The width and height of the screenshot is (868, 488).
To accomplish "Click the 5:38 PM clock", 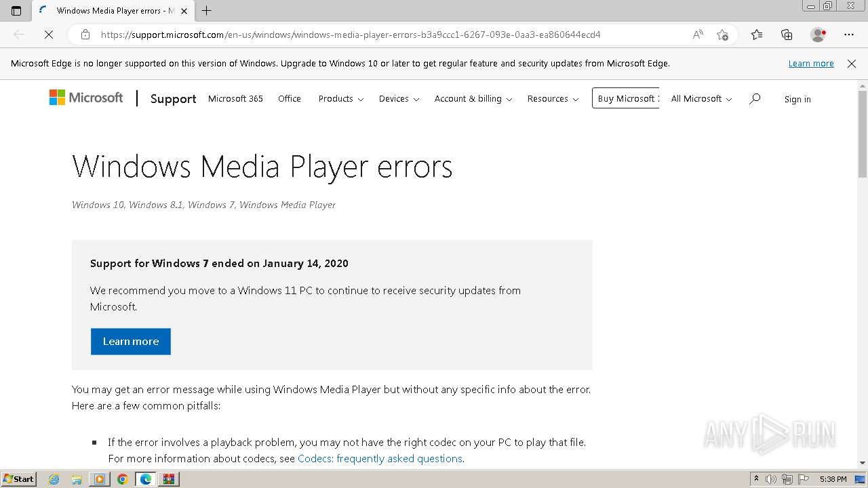I will 833,479.
